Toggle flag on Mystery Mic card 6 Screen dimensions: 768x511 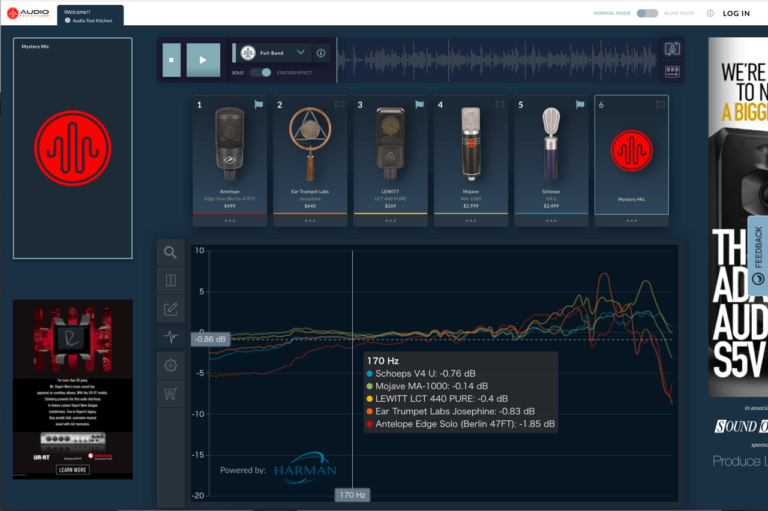[x=660, y=104]
